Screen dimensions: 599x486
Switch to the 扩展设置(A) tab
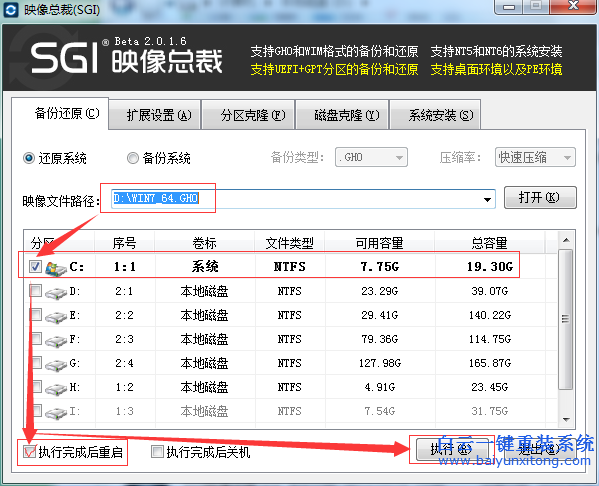(x=155, y=115)
